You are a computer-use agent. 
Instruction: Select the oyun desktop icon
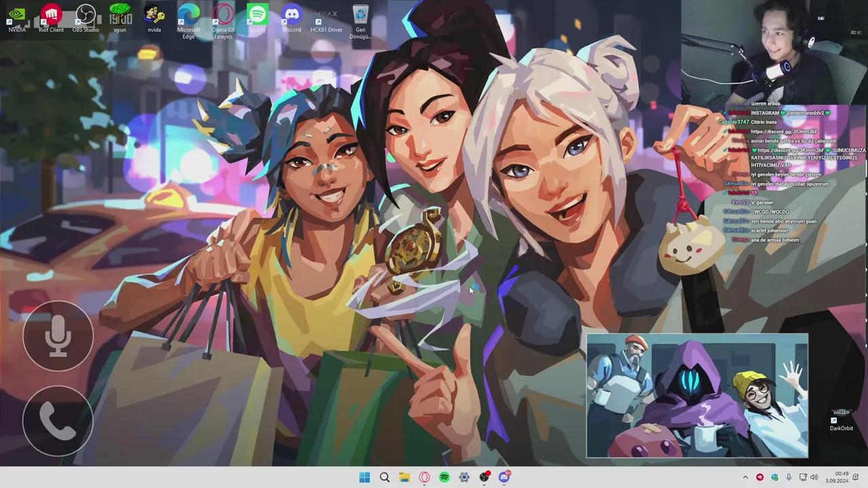(120, 18)
